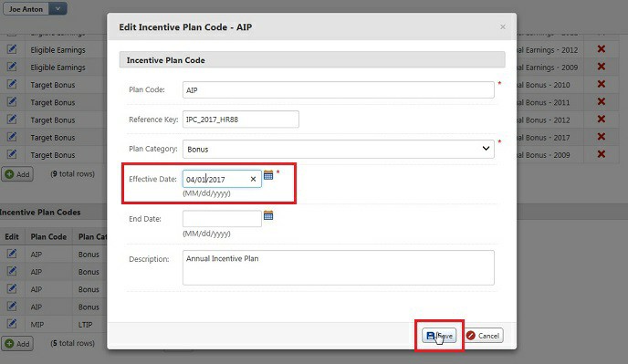628x364 pixels.
Task: Clear the Effective Date field with X
Action: pos(253,179)
